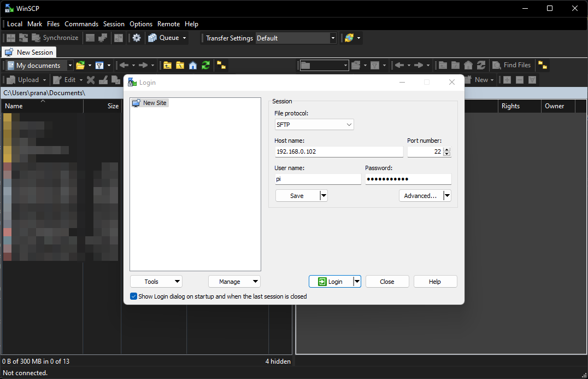Open the Tools dropdown button

coord(156,282)
